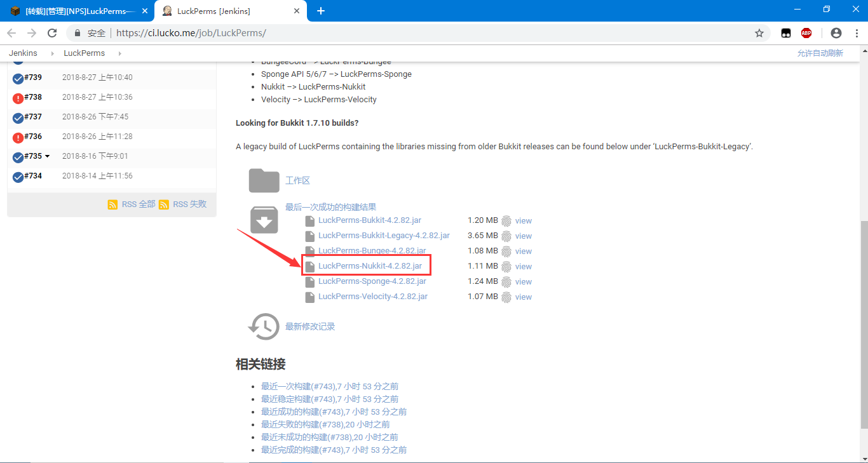View site security info via lock icon
Image resolution: width=868 pixels, height=463 pixels.
78,33
